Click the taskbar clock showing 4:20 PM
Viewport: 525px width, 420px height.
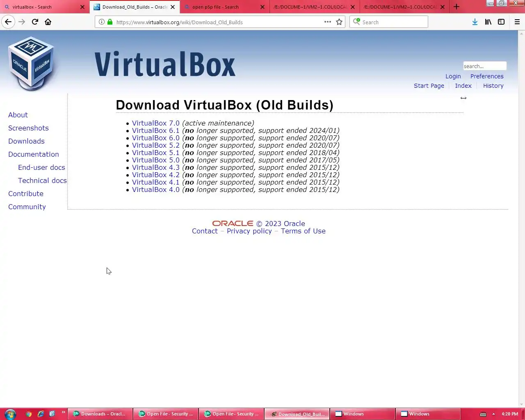pos(509,414)
